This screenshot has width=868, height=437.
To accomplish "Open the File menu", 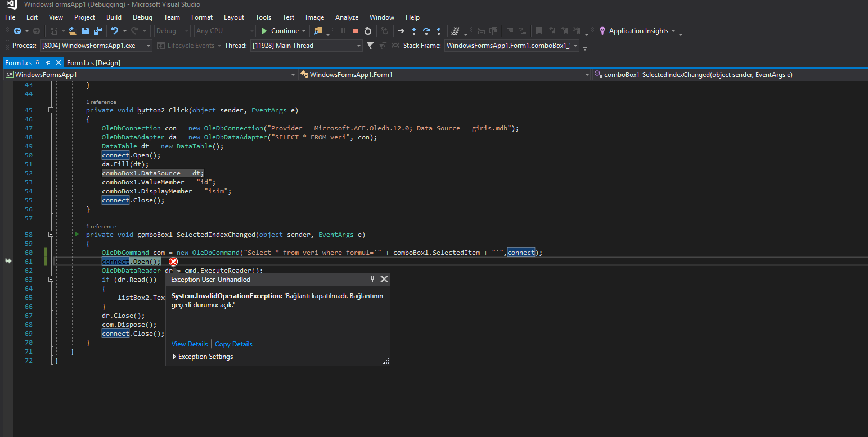I will pyautogui.click(x=10, y=17).
